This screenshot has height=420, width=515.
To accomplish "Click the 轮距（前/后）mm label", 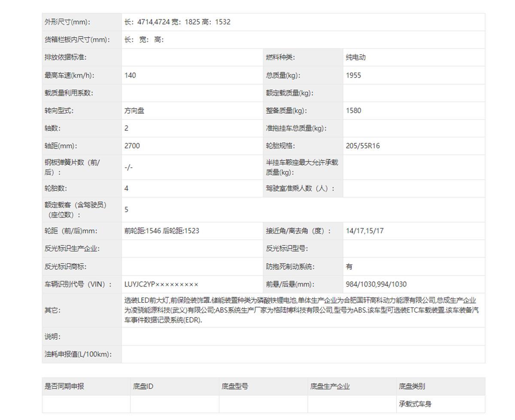I will 71,231.
